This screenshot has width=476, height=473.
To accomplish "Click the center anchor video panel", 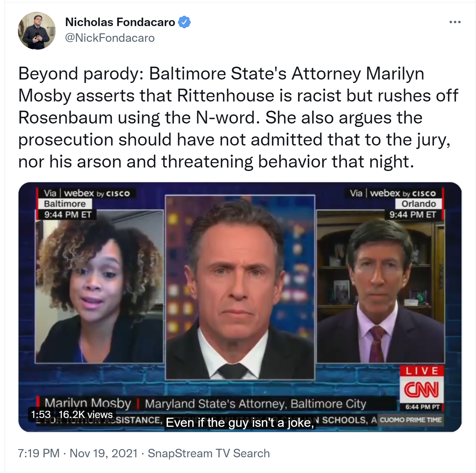I will coord(240,287).
